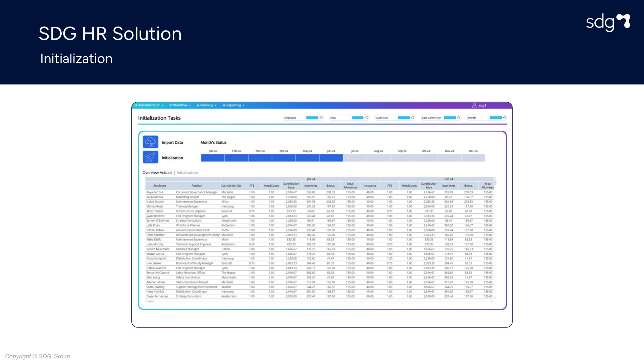This screenshot has width=644, height=362.
Task: Open the Administration dropdown menu
Action: pyautogui.click(x=149, y=105)
